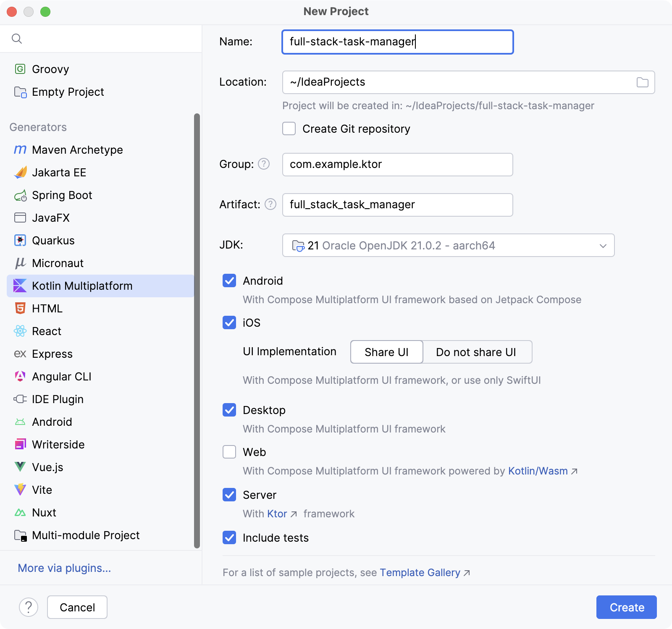The image size is (672, 629).
Task: Select Vue.js in the generators list
Action: click(x=100, y=467)
